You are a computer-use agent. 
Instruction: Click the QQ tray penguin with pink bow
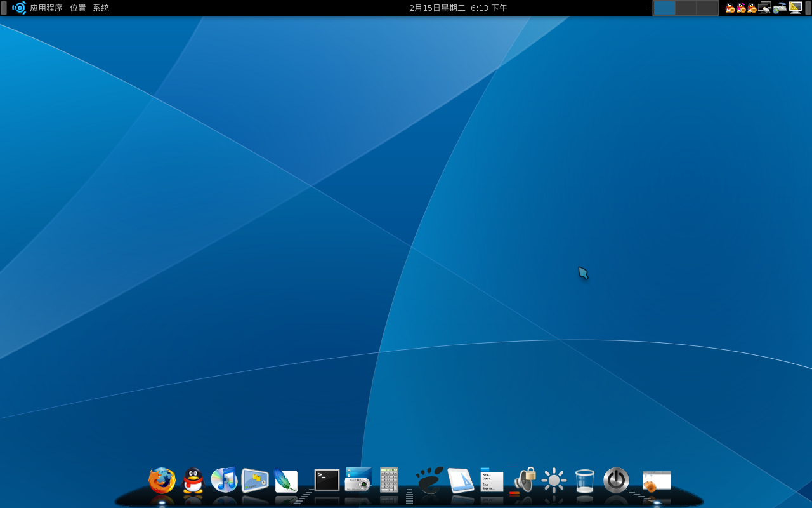pyautogui.click(x=741, y=8)
